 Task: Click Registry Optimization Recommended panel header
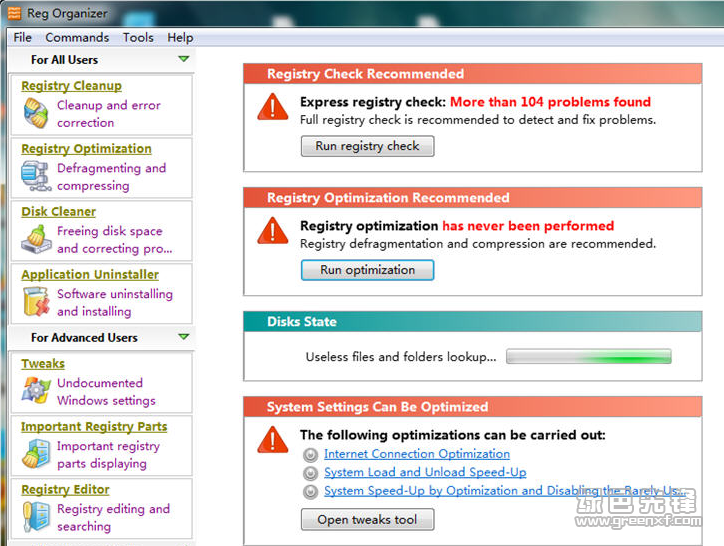tap(473, 198)
